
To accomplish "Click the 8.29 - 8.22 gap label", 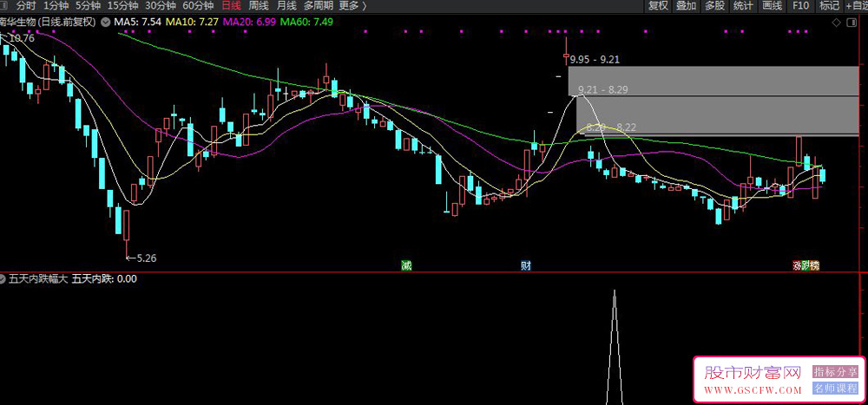I will pyautogui.click(x=611, y=127).
